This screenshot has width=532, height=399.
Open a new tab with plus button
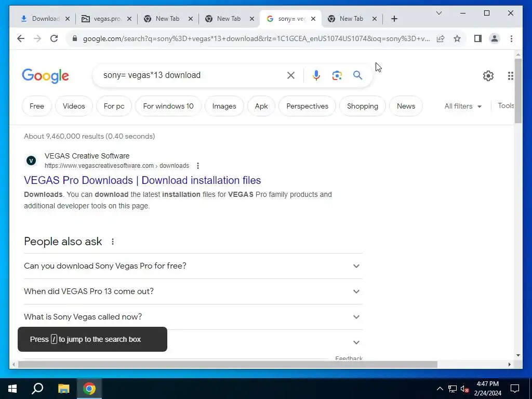pyautogui.click(x=394, y=19)
